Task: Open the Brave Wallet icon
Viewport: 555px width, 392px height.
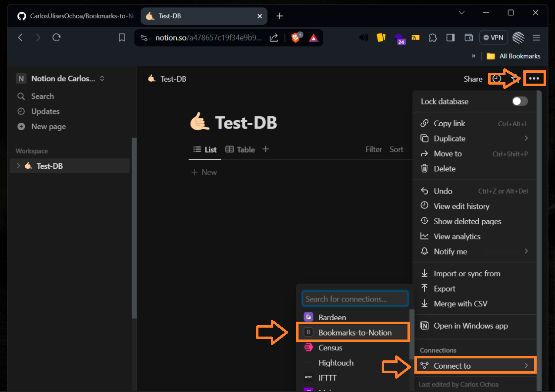Action: pos(469,38)
